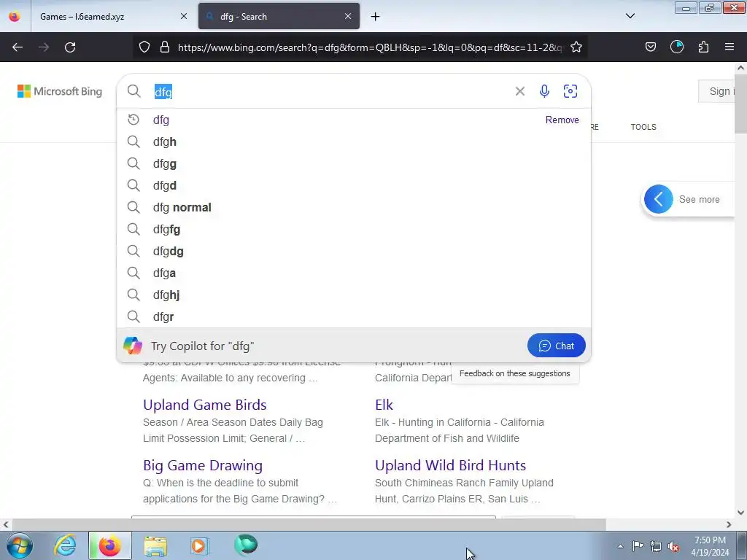The height and width of the screenshot is (560, 747).
Task: Close the 'dfg - Search' tab
Action: pos(348,16)
